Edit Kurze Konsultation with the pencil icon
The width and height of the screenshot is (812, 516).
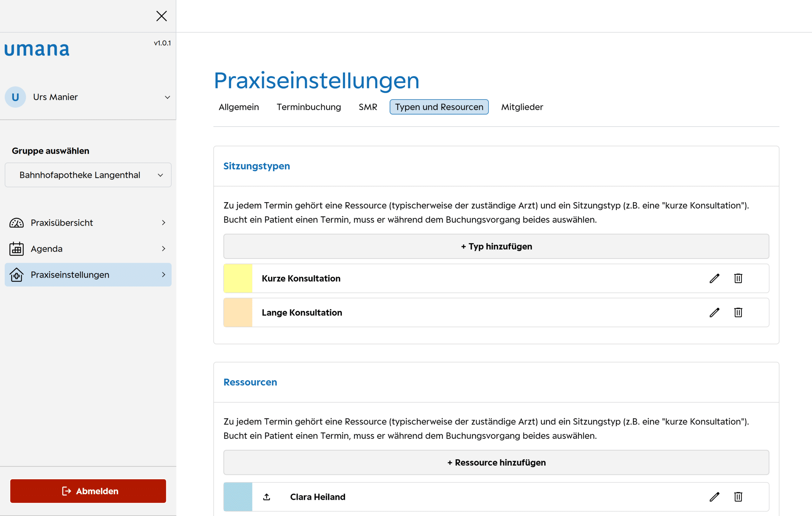(715, 278)
